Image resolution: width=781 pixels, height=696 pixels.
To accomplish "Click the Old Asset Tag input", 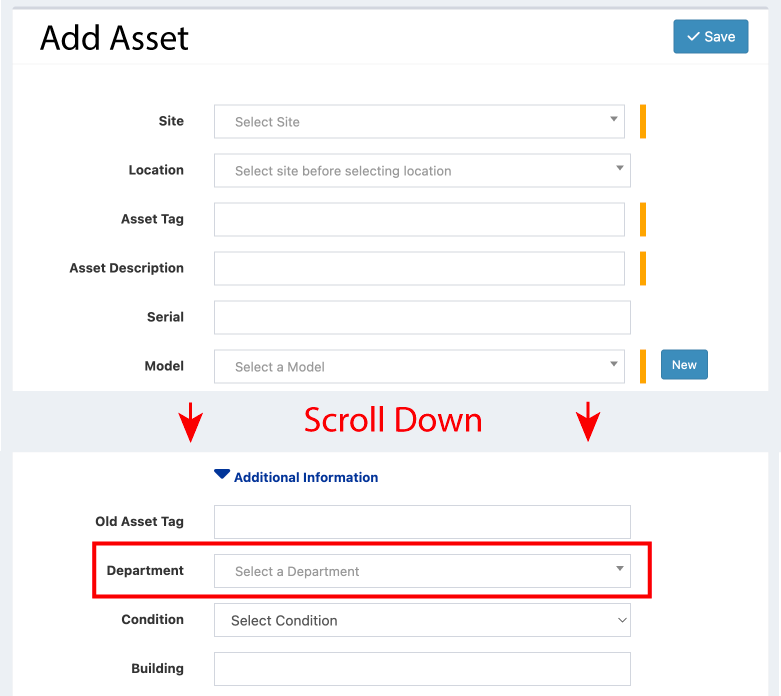I will (421, 522).
